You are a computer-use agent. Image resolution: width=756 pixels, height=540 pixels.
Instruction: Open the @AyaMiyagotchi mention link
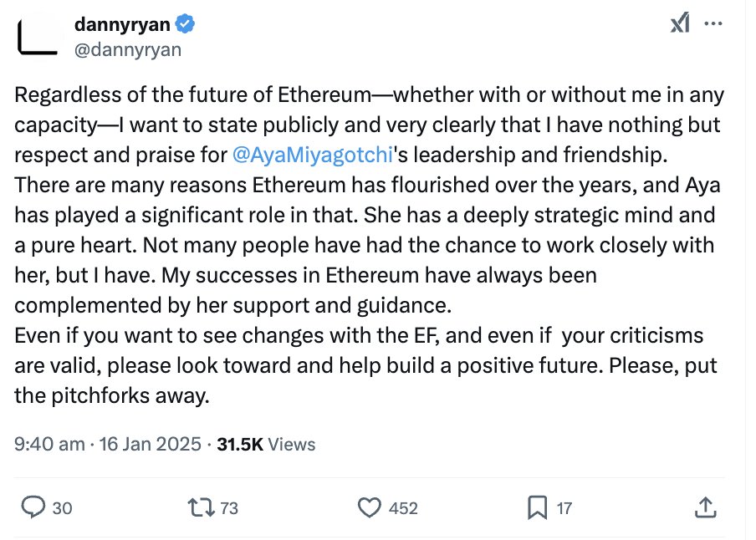pyautogui.click(x=313, y=155)
